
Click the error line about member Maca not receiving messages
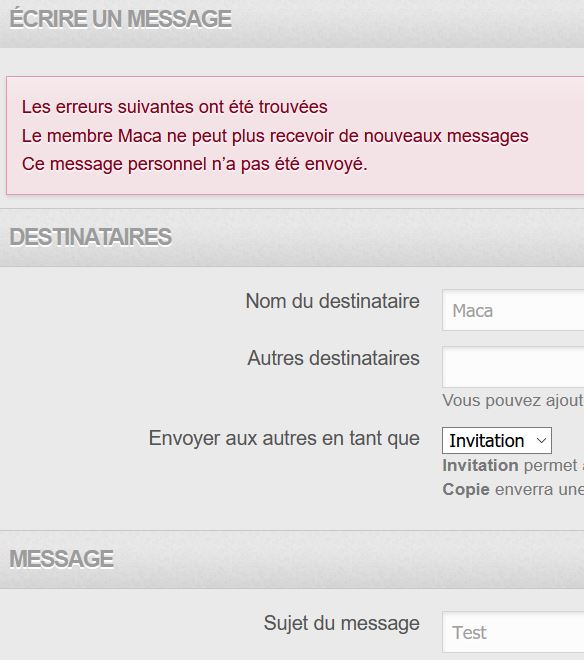pos(275,136)
